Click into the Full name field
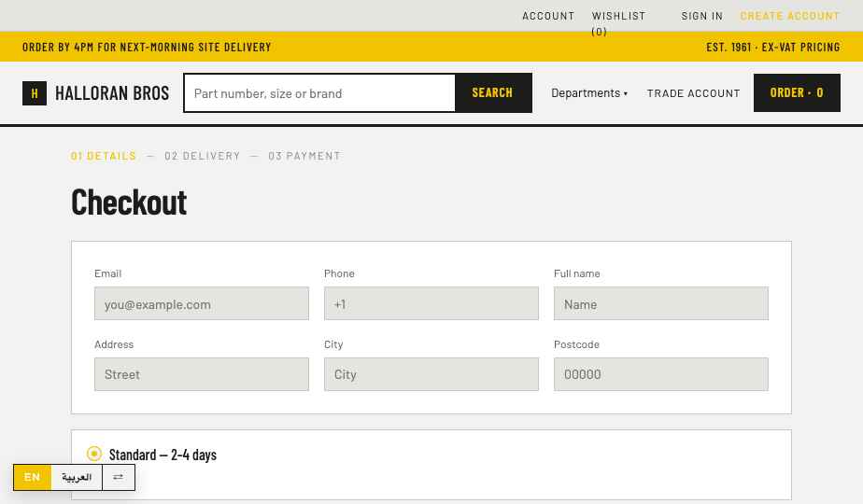The image size is (863, 504). tap(660, 303)
